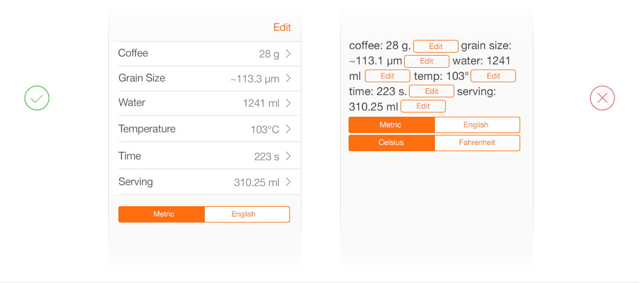This screenshot has height=283, width=644.
Task: Select Metric in right panel segmented control
Action: pos(391,125)
